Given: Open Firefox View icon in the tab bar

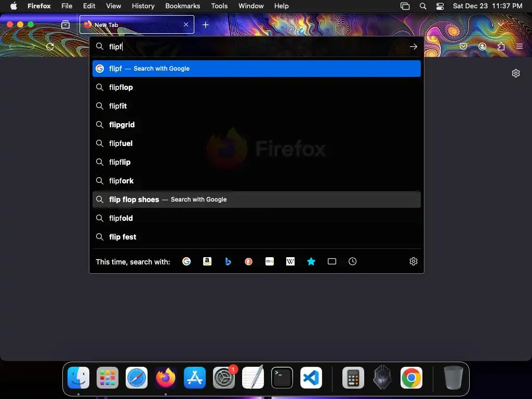Looking at the screenshot, I should click(x=65, y=25).
